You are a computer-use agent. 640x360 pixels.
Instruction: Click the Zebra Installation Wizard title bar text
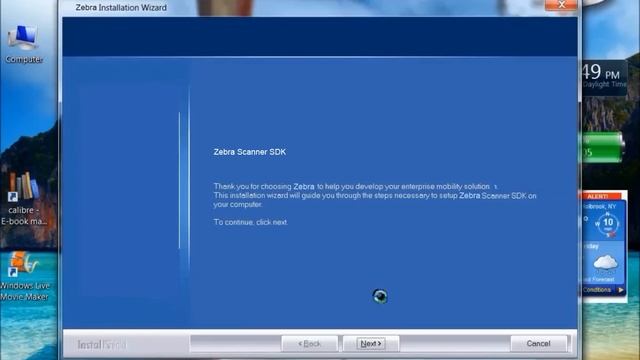pos(121,7)
